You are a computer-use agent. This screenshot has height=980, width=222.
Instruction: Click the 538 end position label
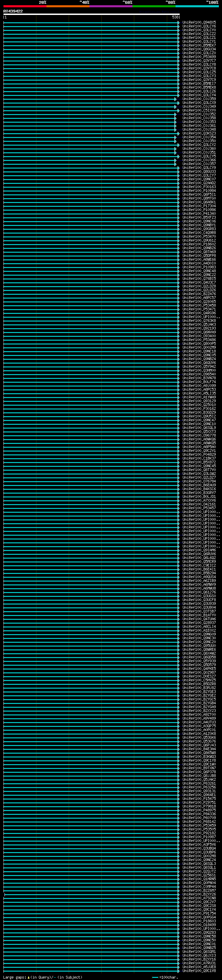coord(175,17)
